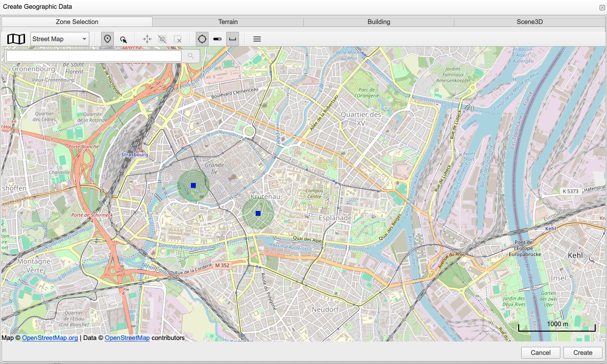Click the folded map icon in toolbar
The image size is (607, 364).
pos(16,39)
